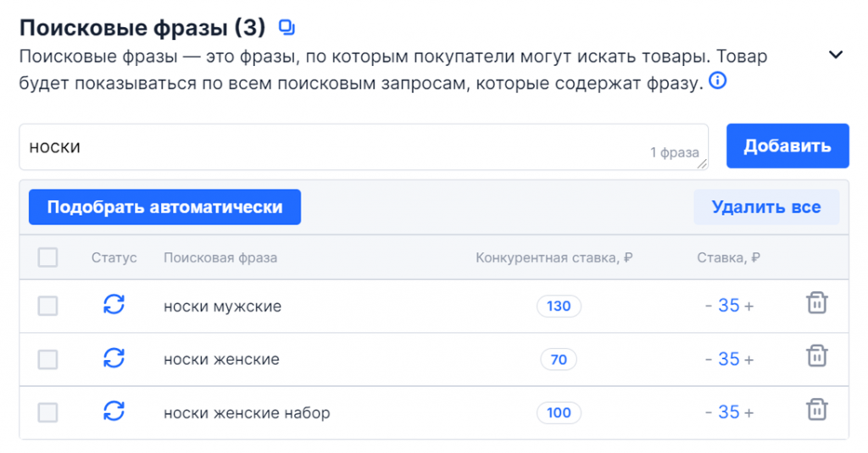Click the Добавить button

787,146
